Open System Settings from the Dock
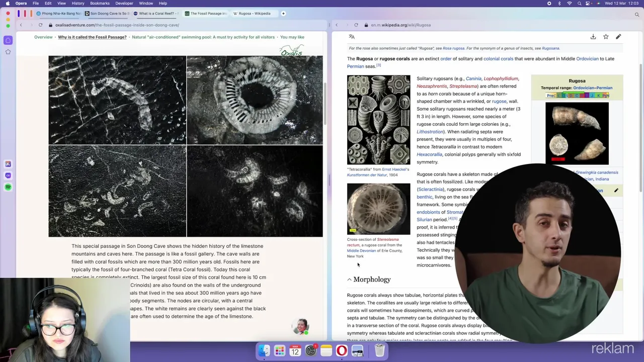 [310, 350]
